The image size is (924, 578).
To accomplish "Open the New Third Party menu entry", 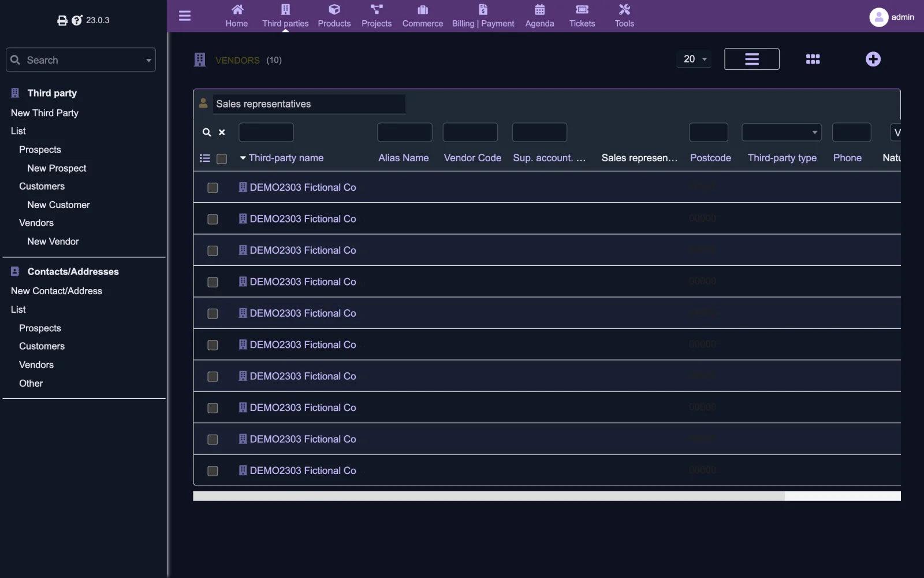I will (x=44, y=113).
